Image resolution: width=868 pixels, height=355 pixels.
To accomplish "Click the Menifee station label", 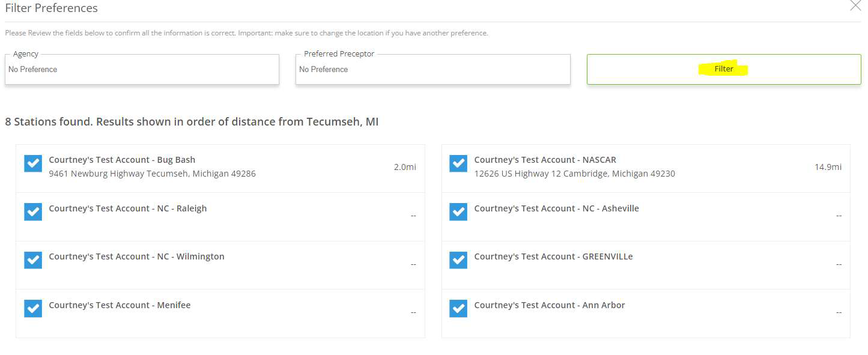I will (x=120, y=305).
